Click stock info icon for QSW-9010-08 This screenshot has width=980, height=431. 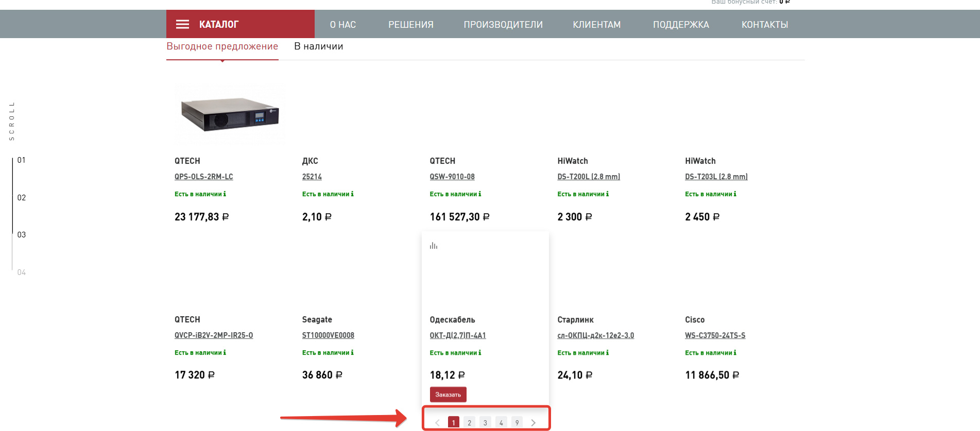pyautogui.click(x=480, y=194)
